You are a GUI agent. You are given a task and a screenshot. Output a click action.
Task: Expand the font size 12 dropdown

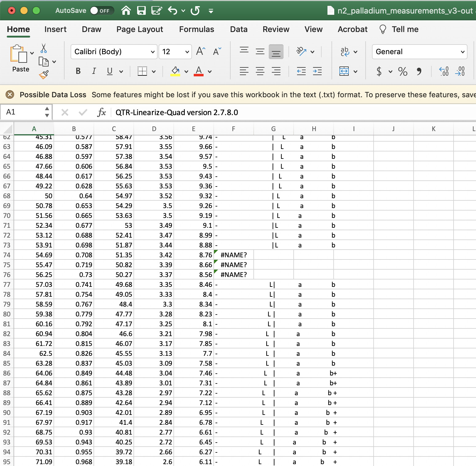point(187,52)
